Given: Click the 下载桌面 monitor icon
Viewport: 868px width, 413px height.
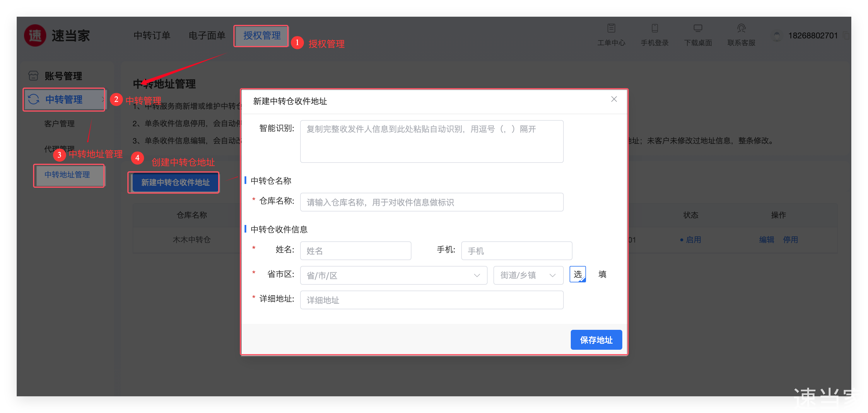Looking at the screenshot, I should pos(698,28).
